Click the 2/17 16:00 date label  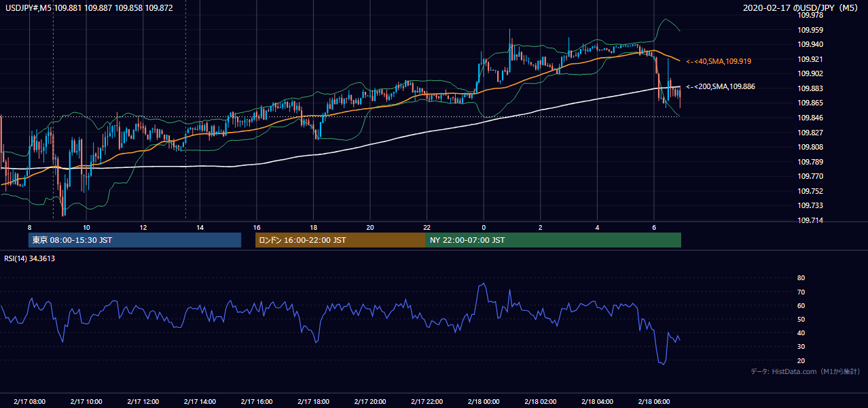(256, 402)
